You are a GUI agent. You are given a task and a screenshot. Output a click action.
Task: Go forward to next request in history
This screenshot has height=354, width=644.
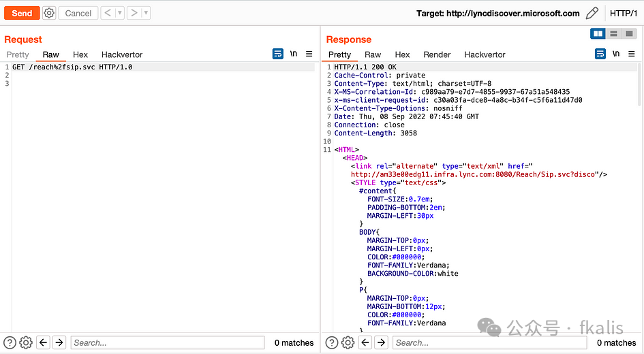[134, 13]
